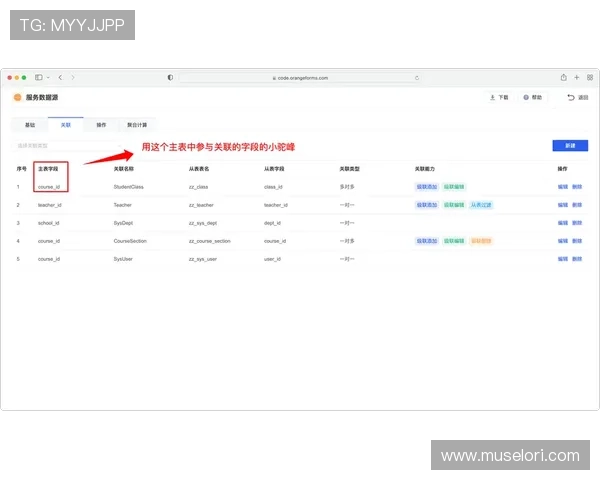Click the privacy shield icon beside address bar

[170, 77]
